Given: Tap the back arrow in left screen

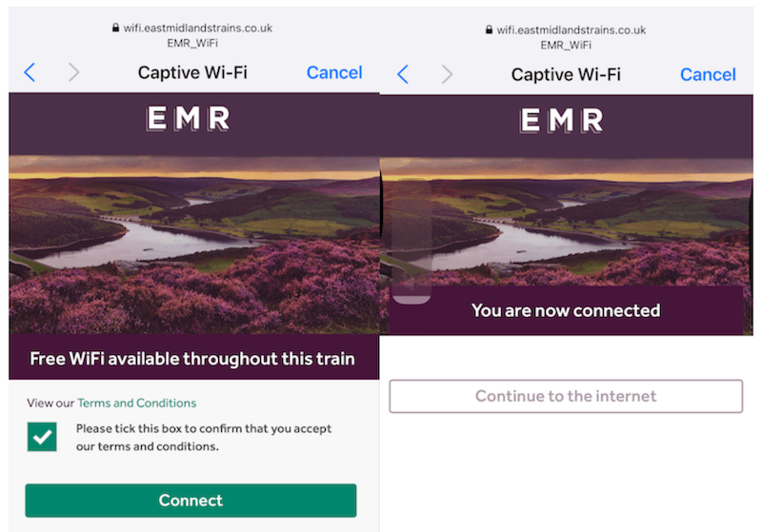Looking at the screenshot, I should pyautogui.click(x=30, y=72).
